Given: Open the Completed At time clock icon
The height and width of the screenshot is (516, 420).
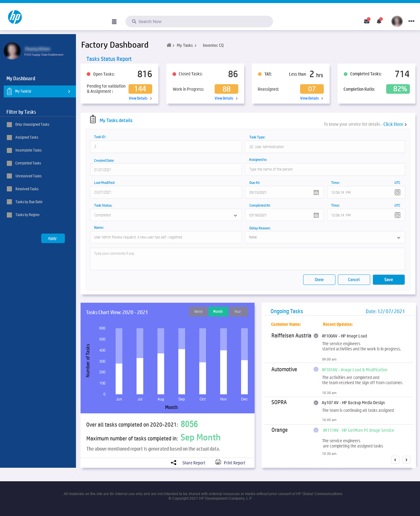Looking at the screenshot, I should [398, 215].
